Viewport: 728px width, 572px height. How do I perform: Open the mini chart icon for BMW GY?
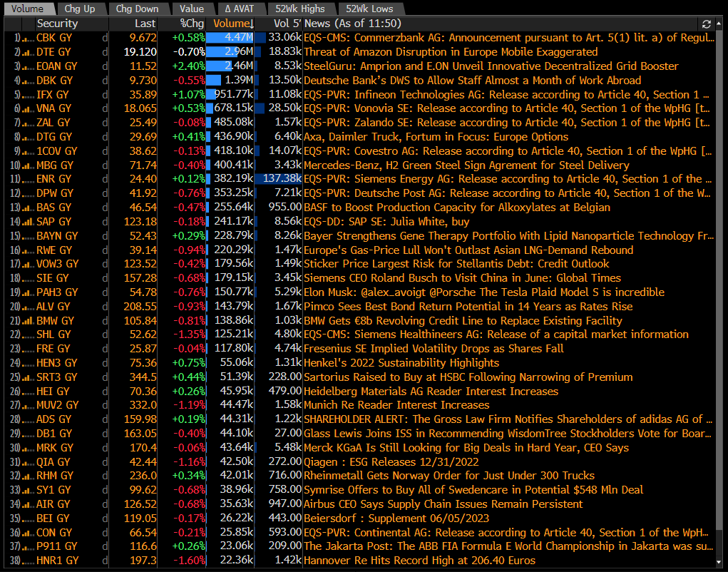pyautogui.click(x=29, y=322)
